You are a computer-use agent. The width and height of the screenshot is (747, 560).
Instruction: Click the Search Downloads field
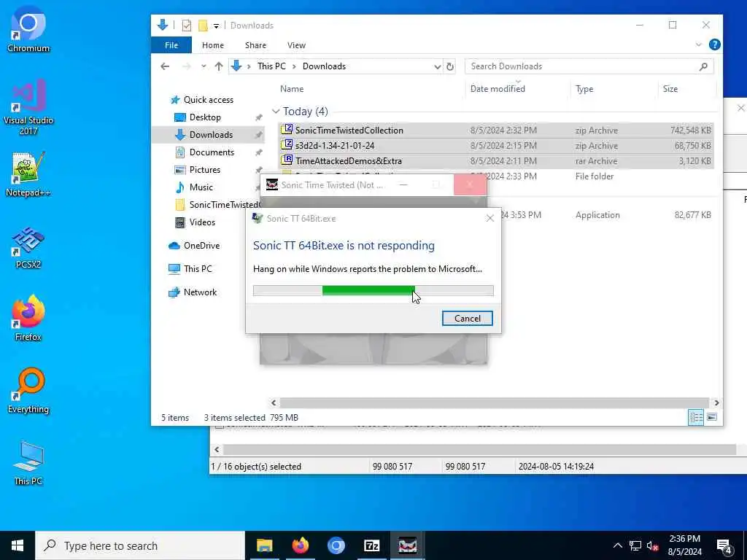point(589,66)
